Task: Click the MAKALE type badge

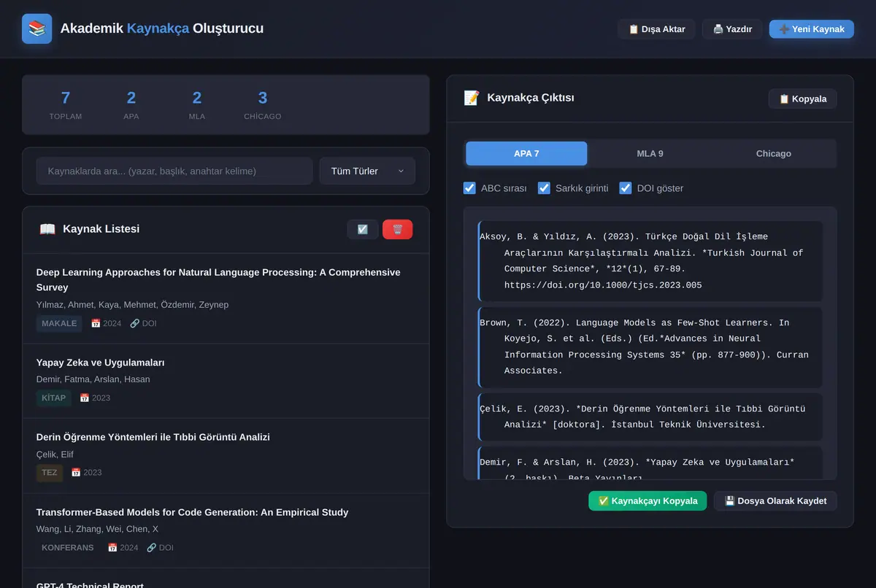Action: pos(59,323)
